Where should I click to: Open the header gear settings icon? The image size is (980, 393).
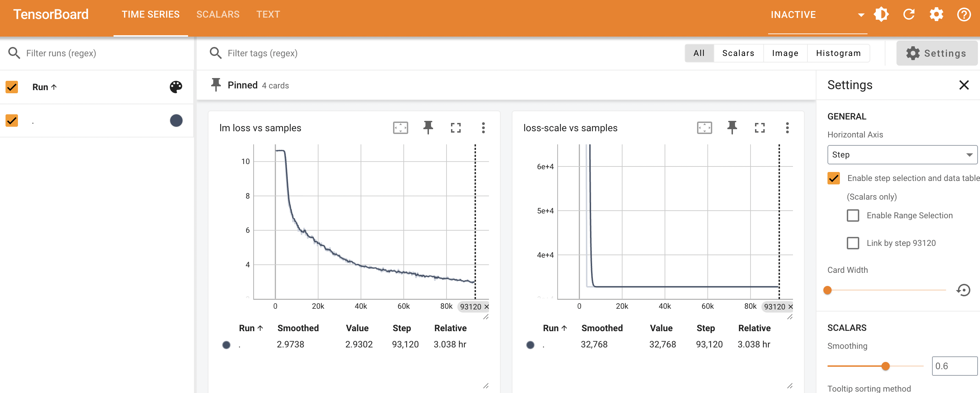pyautogui.click(x=936, y=15)
